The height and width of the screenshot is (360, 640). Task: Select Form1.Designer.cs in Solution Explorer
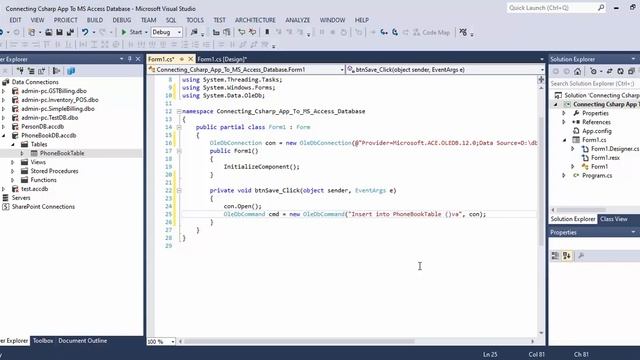click(615, 149)
